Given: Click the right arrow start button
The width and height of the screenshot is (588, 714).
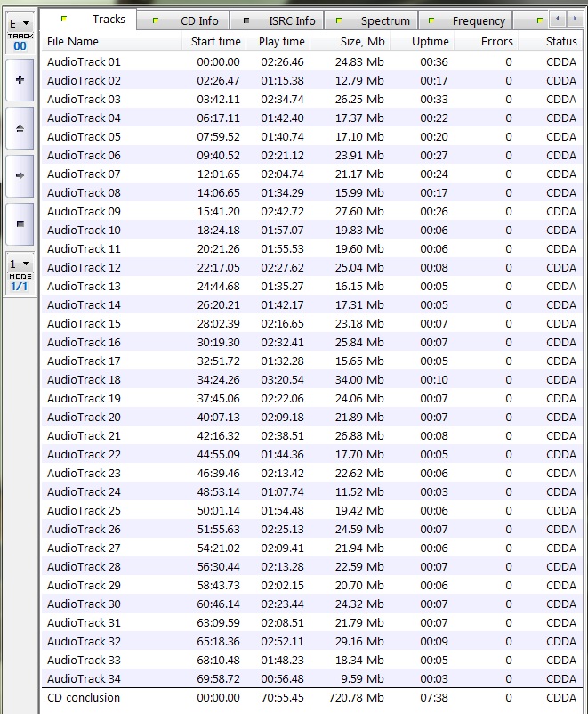Looking at the screenshot, I should [x=20, y=175].
